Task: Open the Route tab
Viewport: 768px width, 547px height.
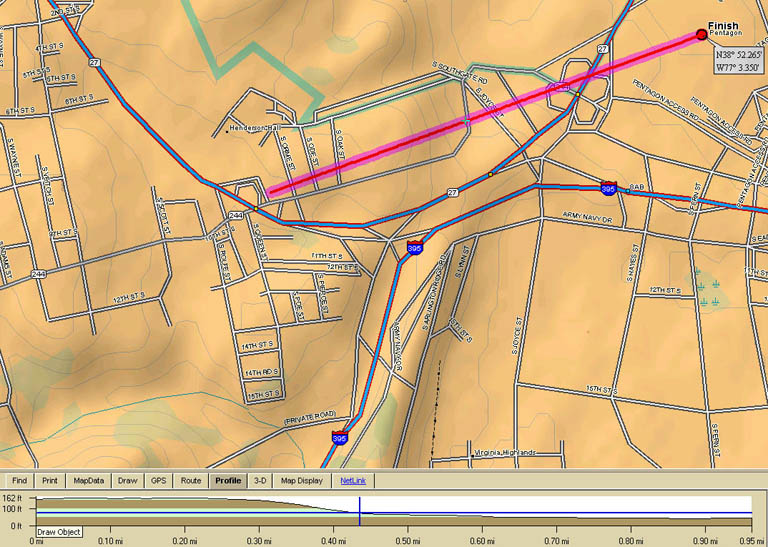Action: 190,481
